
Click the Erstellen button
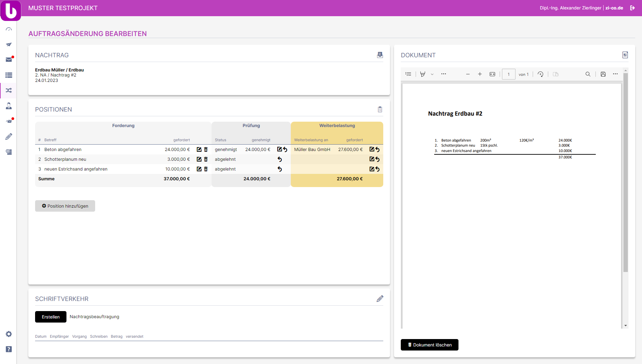tap(51, 317)
